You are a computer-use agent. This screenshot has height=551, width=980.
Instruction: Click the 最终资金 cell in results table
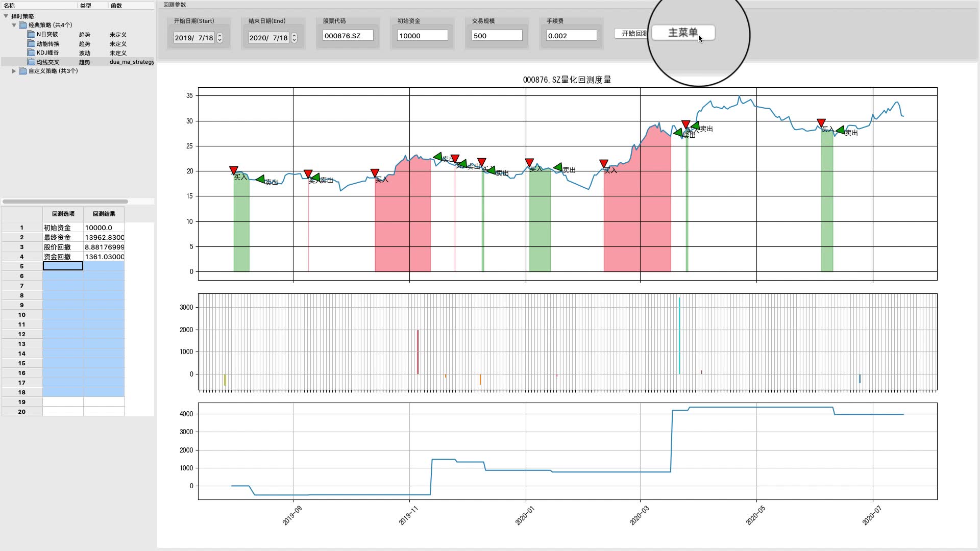click(63, 237)
